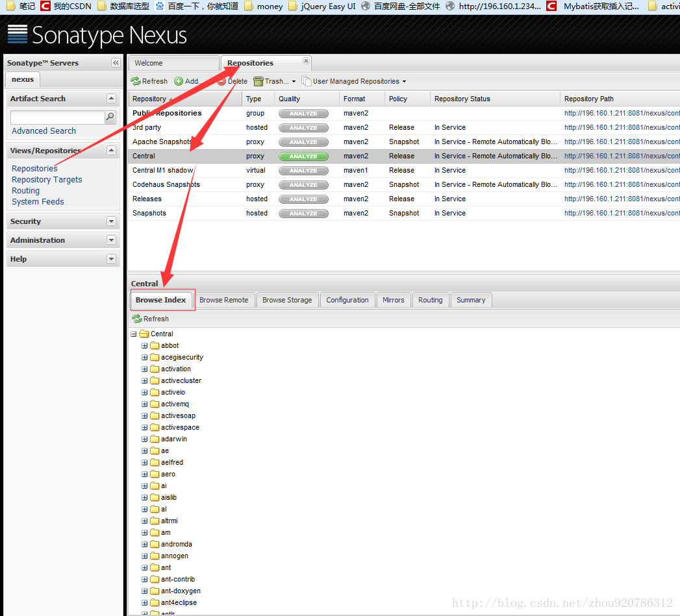Click the activation folder icon
Viewport: 680px width, 616px height.
tap(155, 369)
